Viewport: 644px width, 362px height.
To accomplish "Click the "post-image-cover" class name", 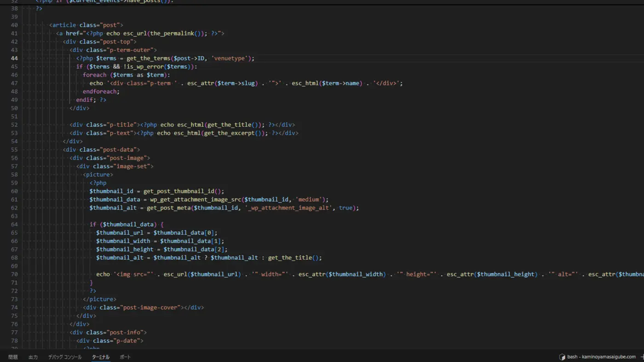I will 150,307.
